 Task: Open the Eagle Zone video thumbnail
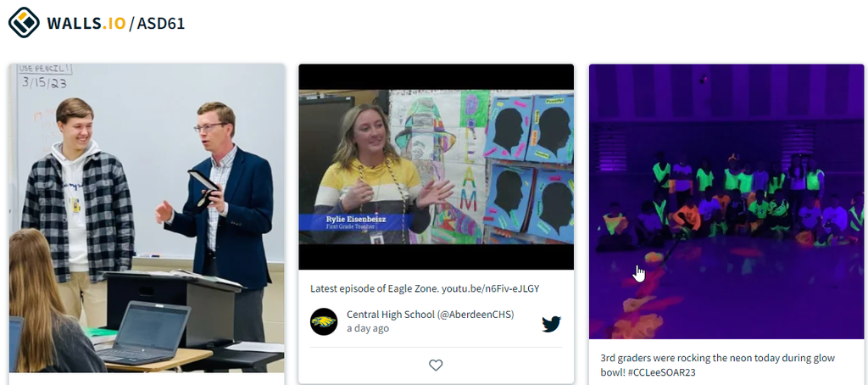point(437,167)
